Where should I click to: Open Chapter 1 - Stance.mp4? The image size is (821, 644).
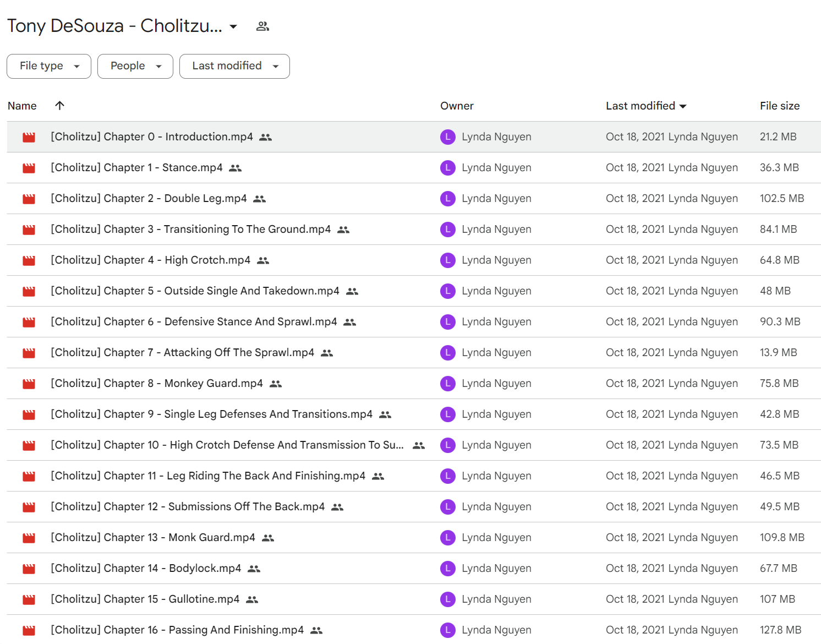(136, 167)
